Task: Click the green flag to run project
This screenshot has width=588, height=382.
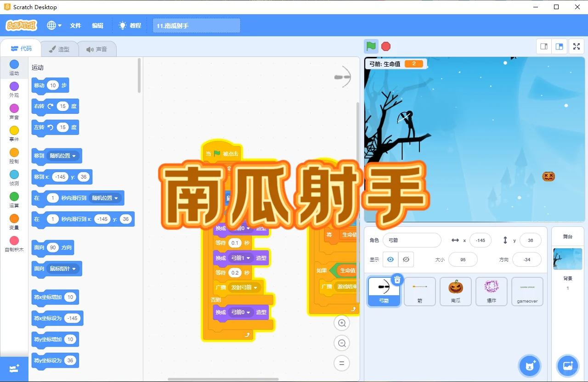Action: point(370,46)
